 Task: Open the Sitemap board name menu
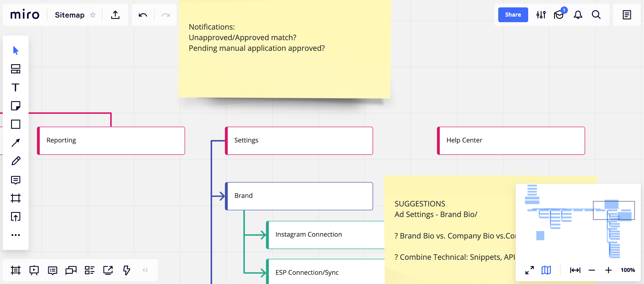point(70,15)
